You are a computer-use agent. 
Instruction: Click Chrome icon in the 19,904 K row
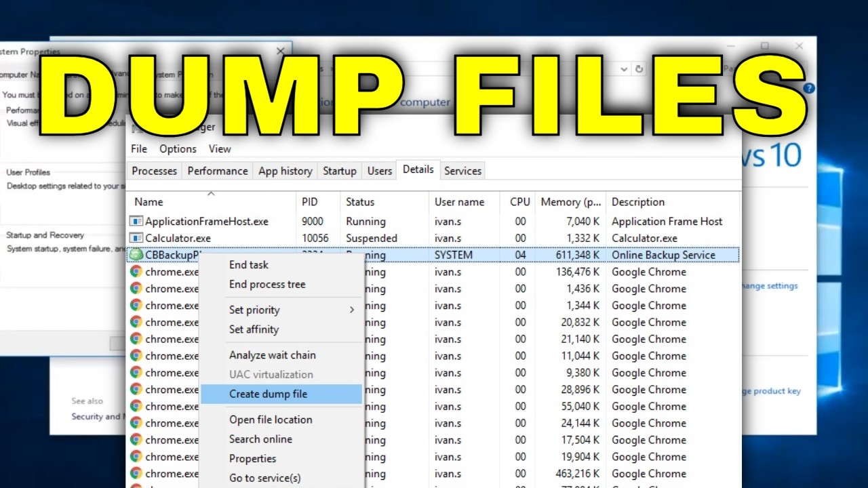pos(136,457)
